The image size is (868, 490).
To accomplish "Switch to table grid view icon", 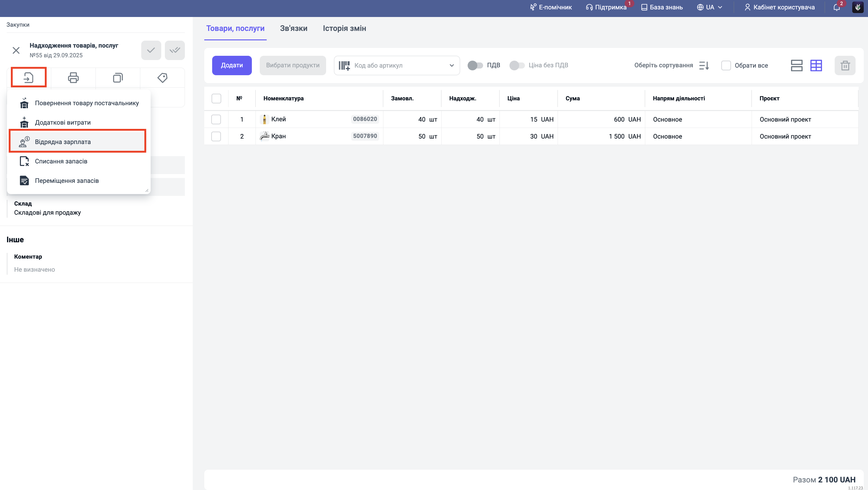I will [816, 65].
